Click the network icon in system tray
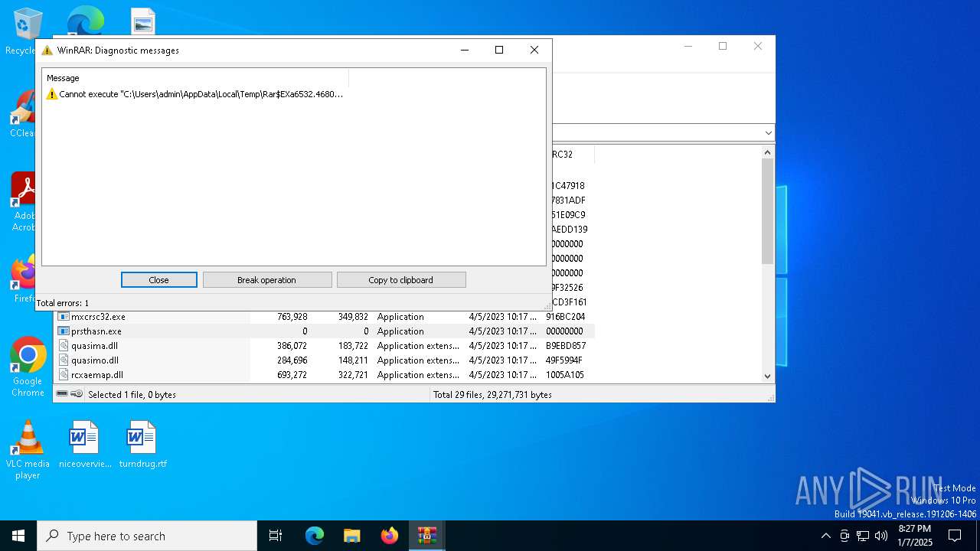The width and height of the screenshot is (980, 551). pyautogui.click(x=863, y=536)
